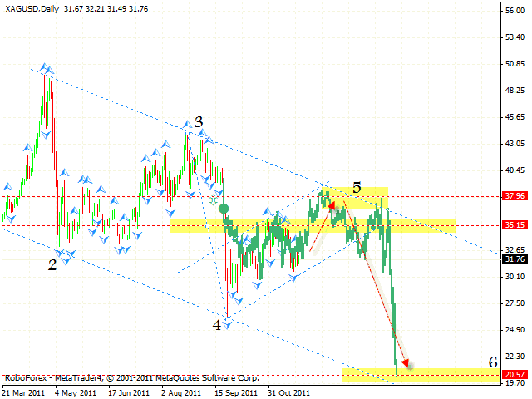532x399 pixels.
Task: Select the red arrowhead at the chart bottom
Action: 405,362
